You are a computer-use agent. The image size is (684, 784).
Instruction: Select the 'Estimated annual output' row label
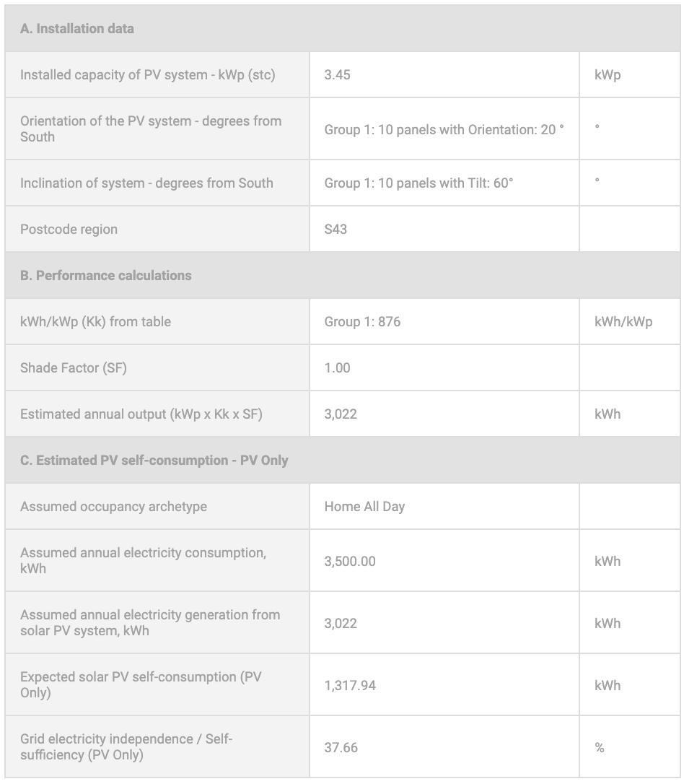141,414
